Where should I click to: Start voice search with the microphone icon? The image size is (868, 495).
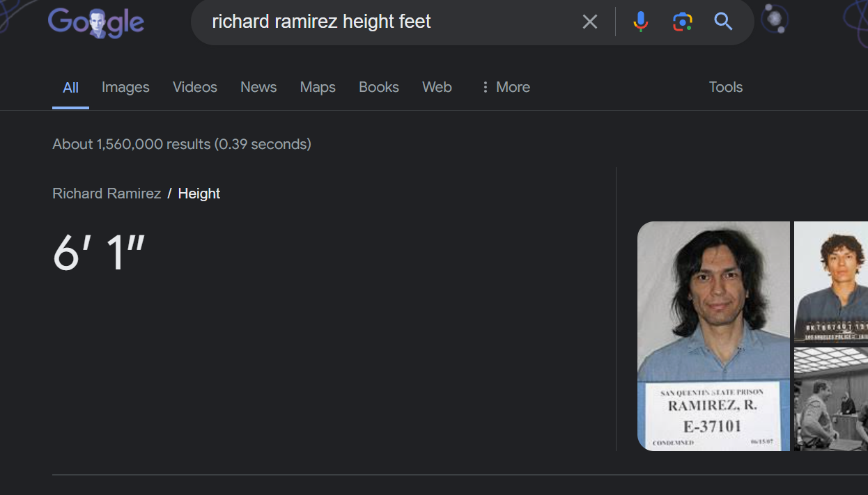(x=640, y=22)
